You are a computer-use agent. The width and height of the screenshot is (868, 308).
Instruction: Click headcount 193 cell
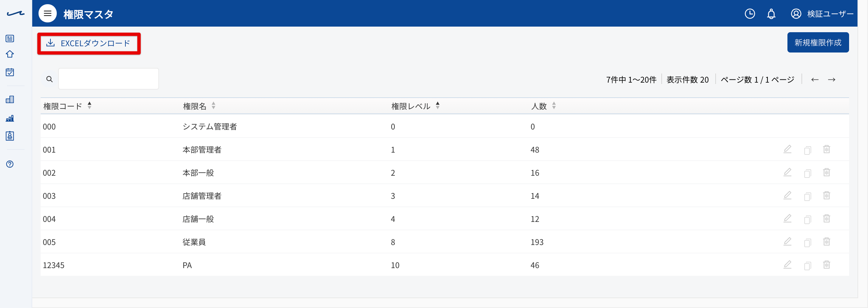pyautogui.click(x=537, y=242)
